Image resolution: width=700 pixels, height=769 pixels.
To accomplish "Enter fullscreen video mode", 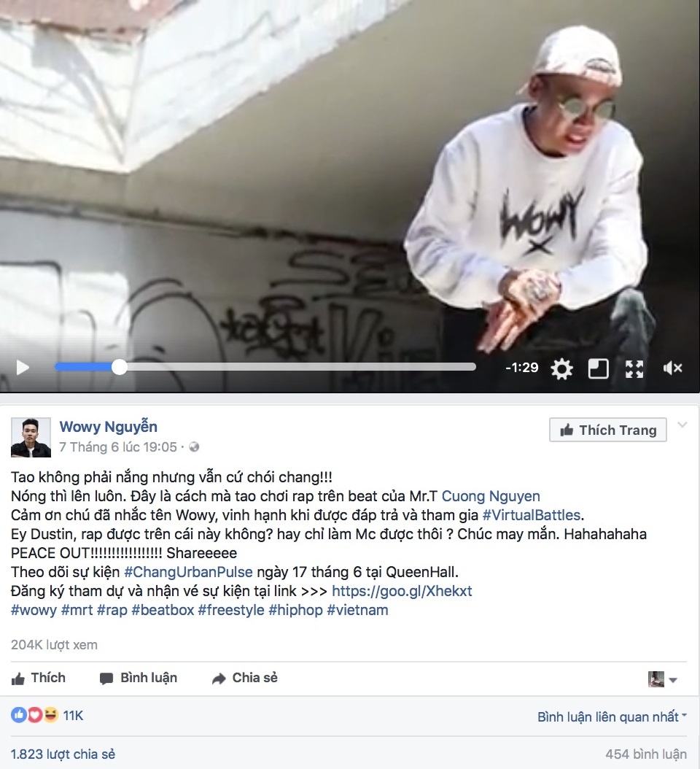I will click(x=634, y=368).
